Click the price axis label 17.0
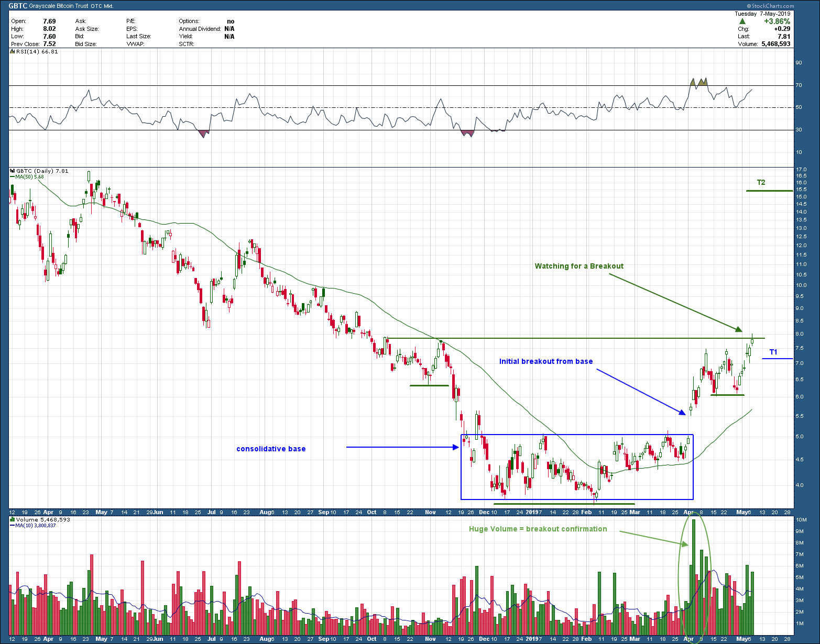This screenshot has height=644, width=820. point(801,170)
